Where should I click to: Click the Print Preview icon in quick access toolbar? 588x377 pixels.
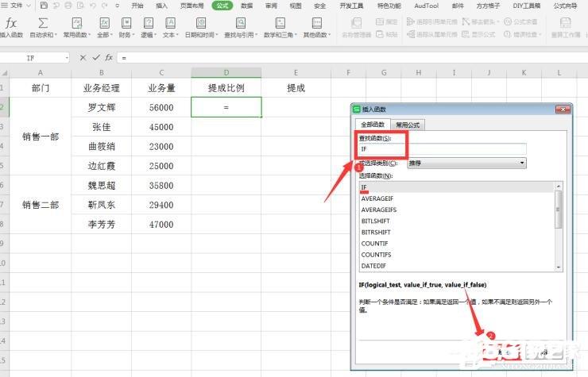tap(80, 6)
